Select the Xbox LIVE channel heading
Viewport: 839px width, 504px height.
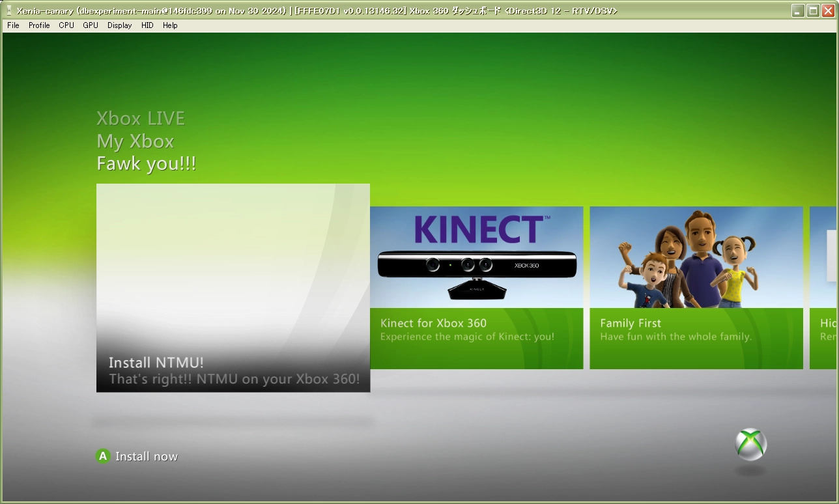click(x=141, y=119)
